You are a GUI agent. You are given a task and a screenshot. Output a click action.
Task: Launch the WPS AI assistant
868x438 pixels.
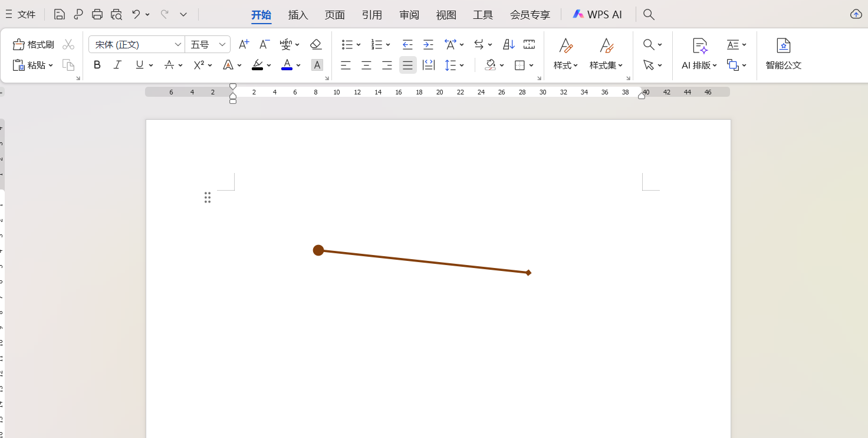pos(598,14)
